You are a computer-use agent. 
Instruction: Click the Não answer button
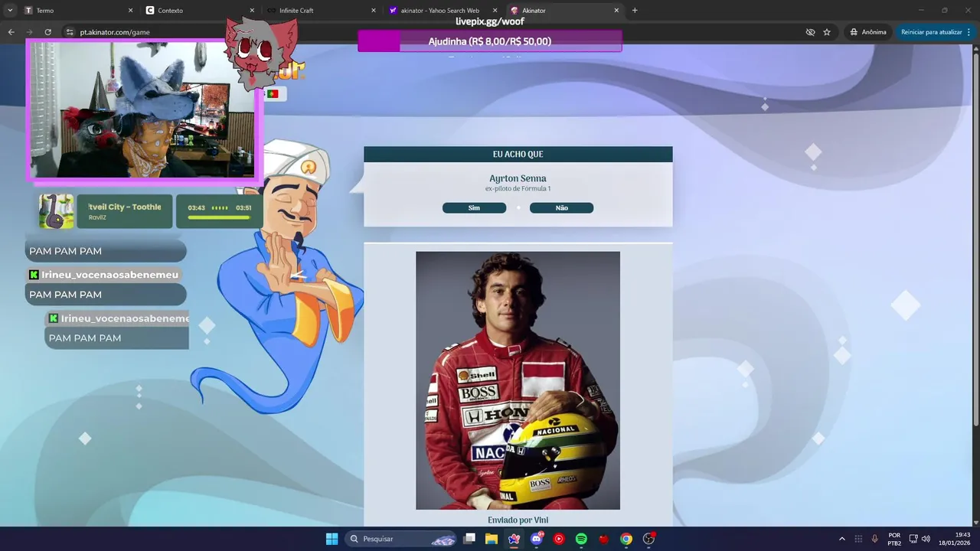coord(561,208)
